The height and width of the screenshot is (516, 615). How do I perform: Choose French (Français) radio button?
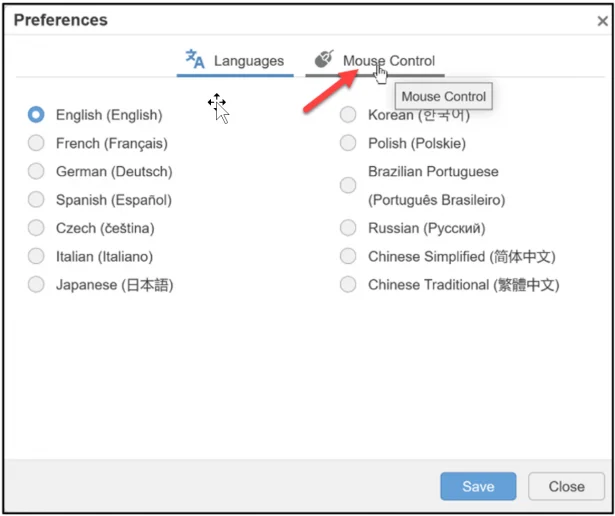[37, 143]
